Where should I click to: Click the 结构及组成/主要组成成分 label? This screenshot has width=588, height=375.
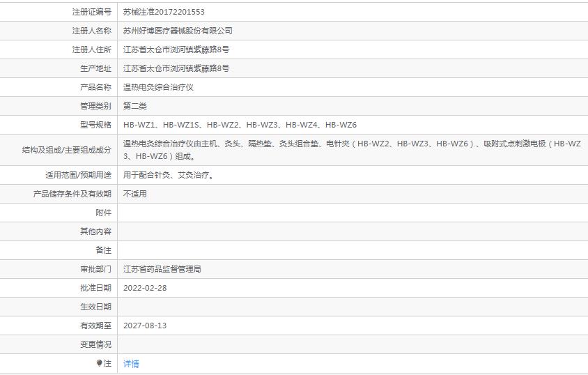coord(67,150)
